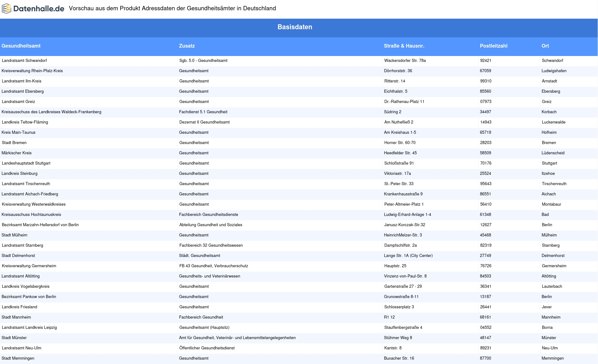Click the Landratsamt Ebersberg row name
Image resolution: width=598 pixels, height=364 pixels.
click(x=23, y=91)
